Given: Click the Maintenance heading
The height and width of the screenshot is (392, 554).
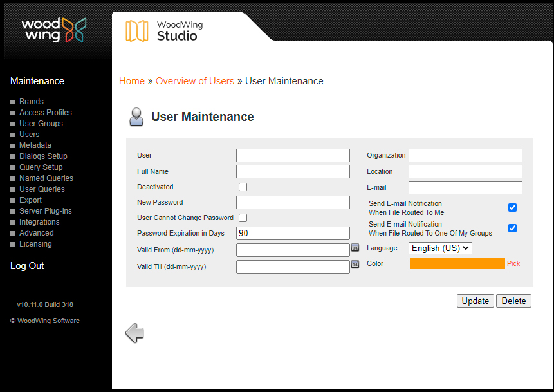Looking at the screenshot, I should point(37,81).
